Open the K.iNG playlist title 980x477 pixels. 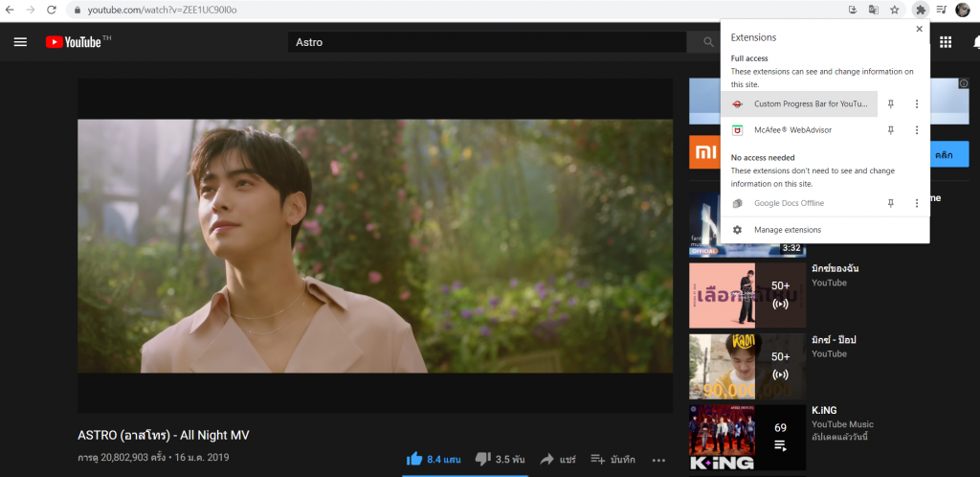point(824,411)
